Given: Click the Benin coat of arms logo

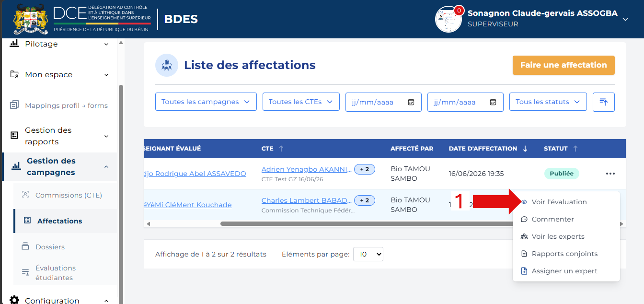Looking at the screenshot, I should tap(31, 19).
